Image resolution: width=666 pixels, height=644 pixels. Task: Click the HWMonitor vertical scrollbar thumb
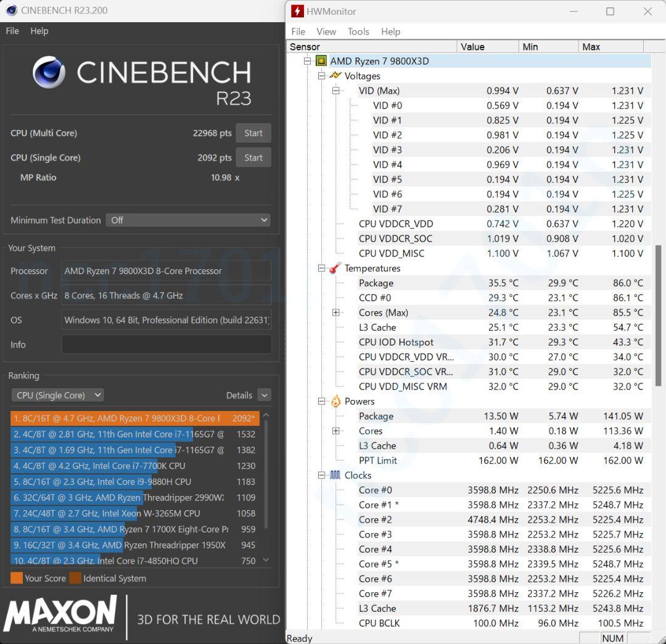[658, 316]
